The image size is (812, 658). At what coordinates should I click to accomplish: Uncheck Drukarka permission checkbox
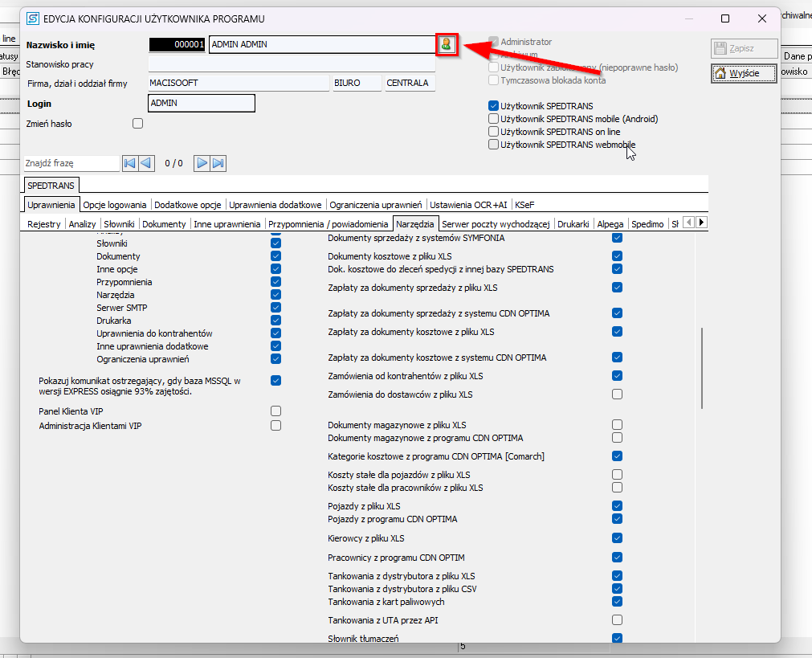(x=276, y=321)
